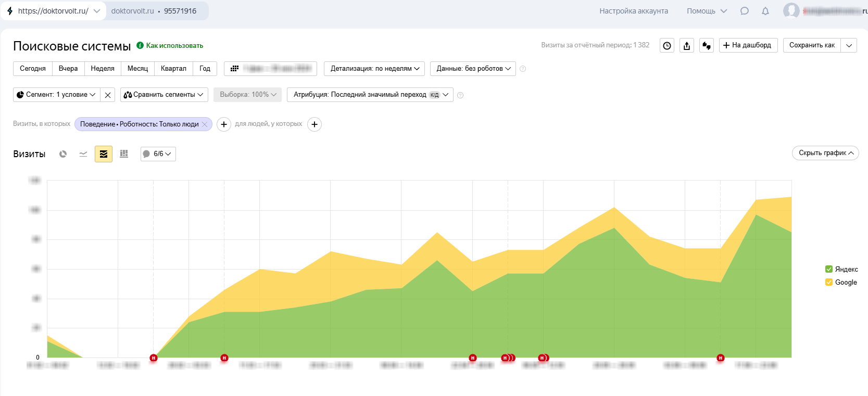
Task: Toggle the Google legend checkbox
Action: 829,282
